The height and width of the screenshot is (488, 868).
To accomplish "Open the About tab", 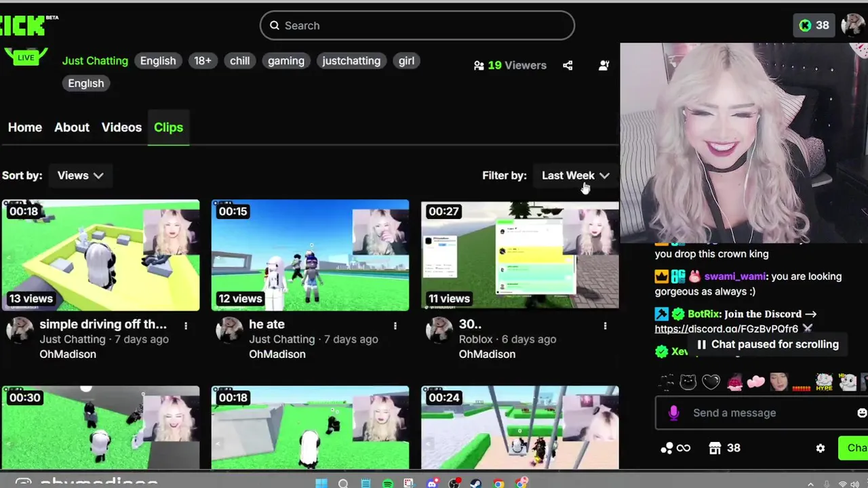I will 72,127.
